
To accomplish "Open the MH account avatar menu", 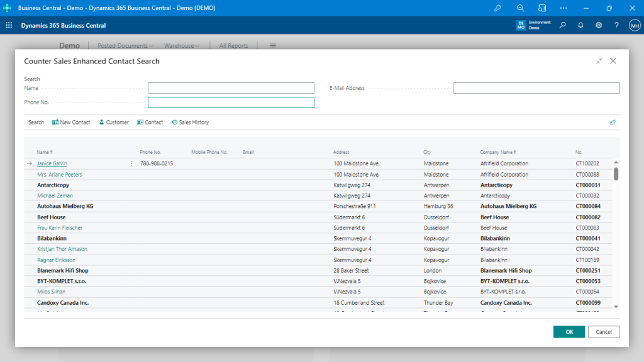I will pos(634,25).
